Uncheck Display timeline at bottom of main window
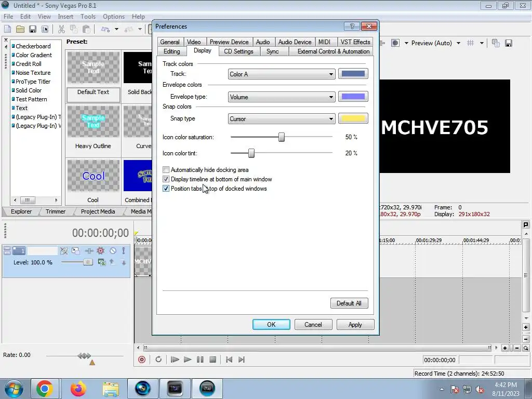 pos(166,179)
